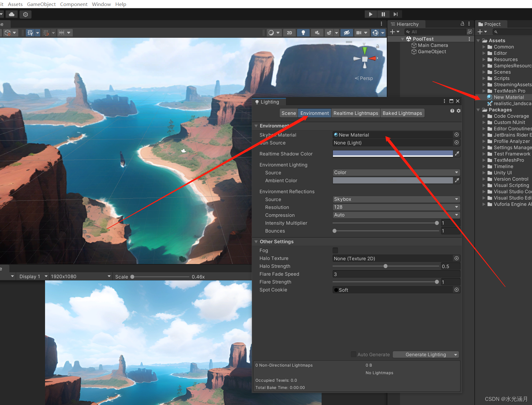Open Lighting settings gear icon
Screen dimensions: 532x405
(x=459, y=111)
